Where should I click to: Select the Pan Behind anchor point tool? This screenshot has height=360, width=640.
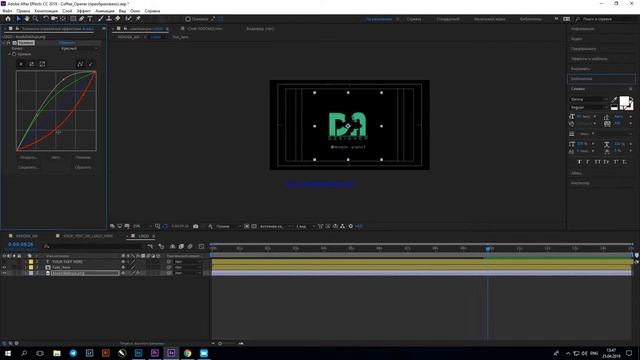(x=63, y=19)
